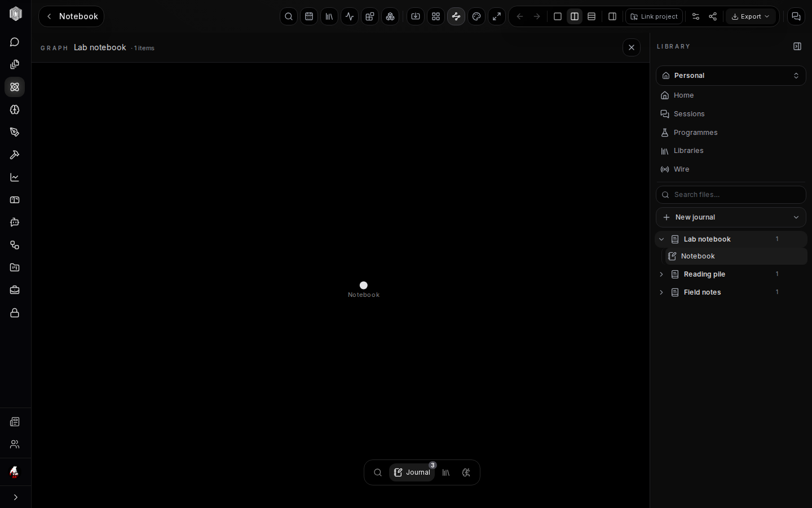Click the import download tray icon

416,16
